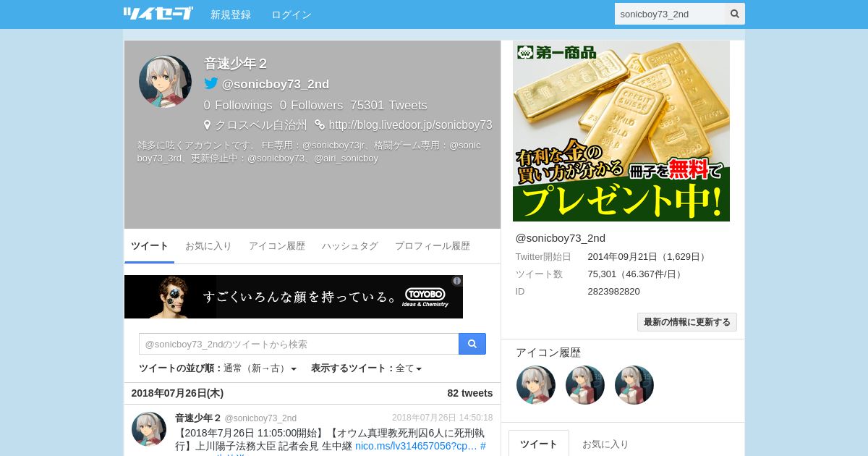This screenshot has height=456, width=868.
Task: Open the tweet timestamp 2018年07月26日 14:50:18
Action: (x=443, y=418)
